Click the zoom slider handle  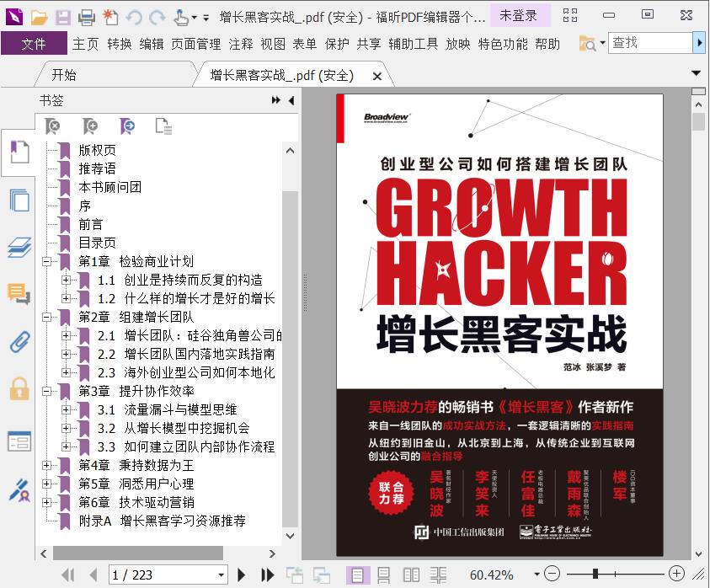click(x=595, y=574)
